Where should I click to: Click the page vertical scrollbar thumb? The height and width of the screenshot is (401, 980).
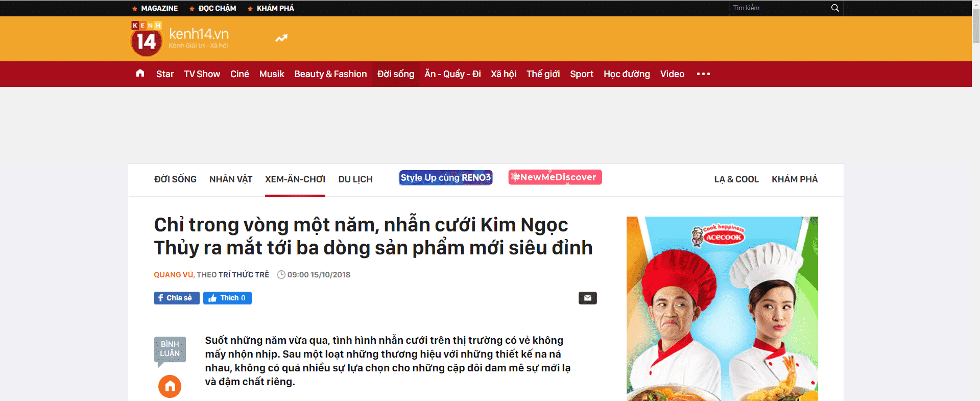click(x=975, y=26)
